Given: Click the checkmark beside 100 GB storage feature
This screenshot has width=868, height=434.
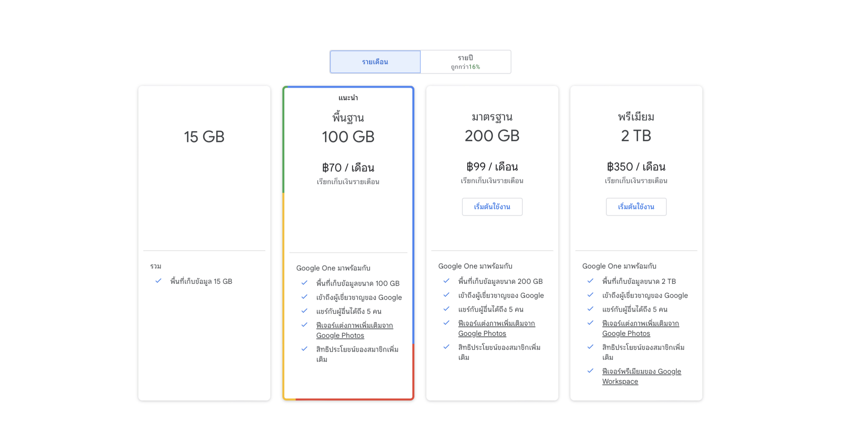Looking at the screenshot, I should pos(304,283).
